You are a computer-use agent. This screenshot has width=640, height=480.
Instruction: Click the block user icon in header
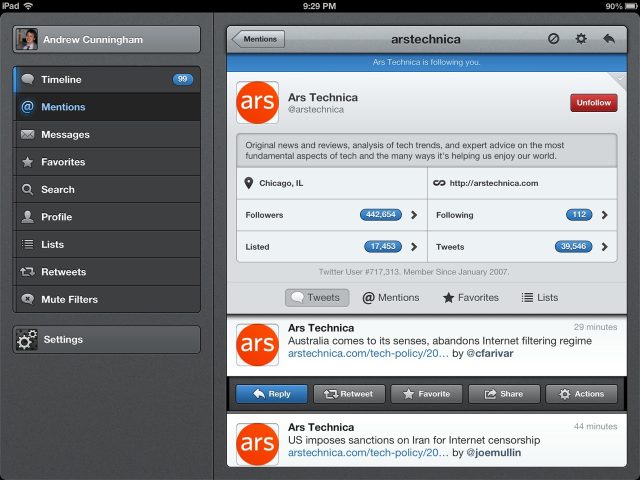pos(553,39)
